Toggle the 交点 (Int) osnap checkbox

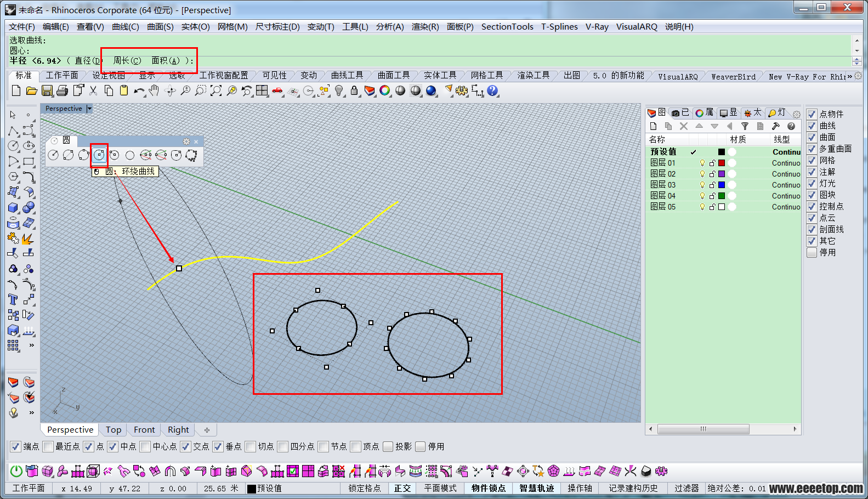pyautogui.click(x=185, y=446)
